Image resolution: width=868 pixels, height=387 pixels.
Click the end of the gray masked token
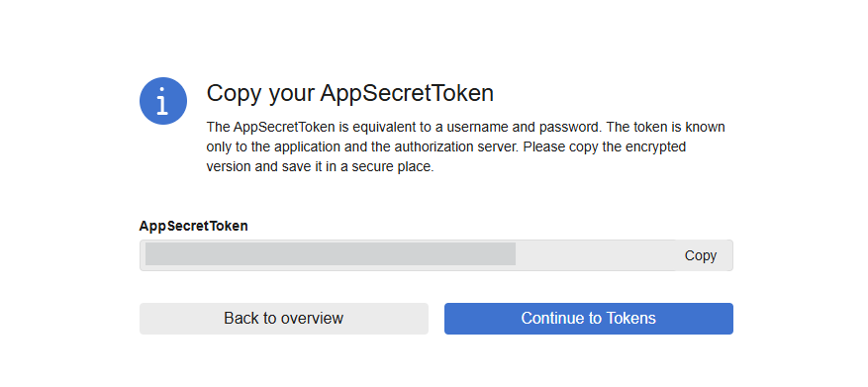(512, 253)
